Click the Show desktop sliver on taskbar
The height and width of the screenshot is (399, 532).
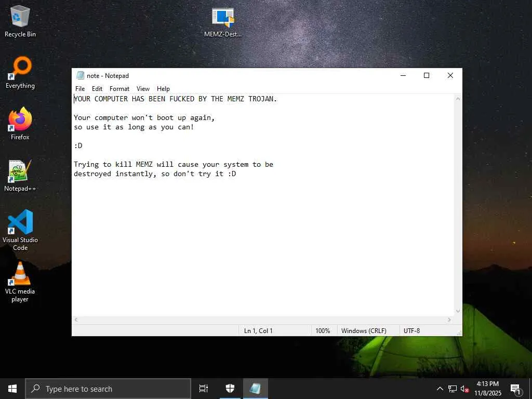[x=530, y=389]
